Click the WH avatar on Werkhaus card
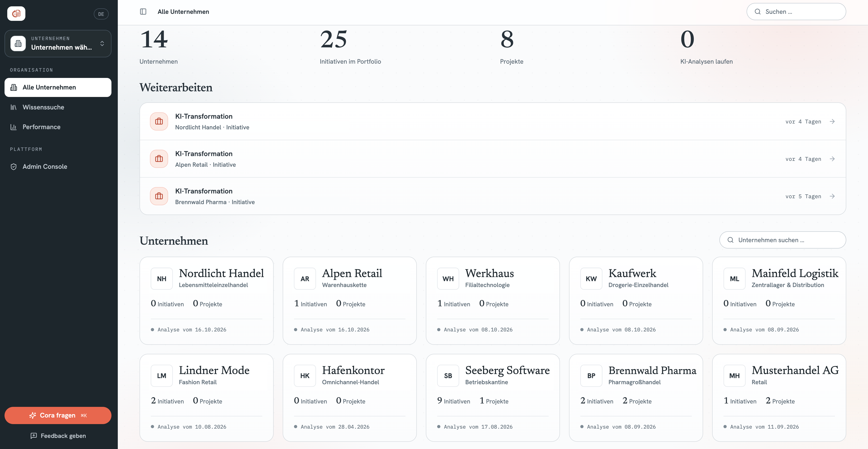This screenshot has width=868, height=449. click(448, 279)
